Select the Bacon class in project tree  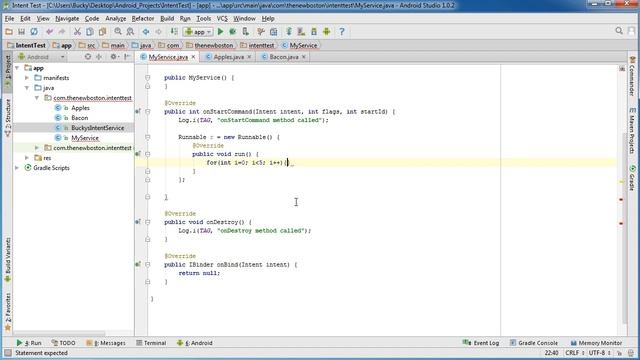click(x=79, y=118)
